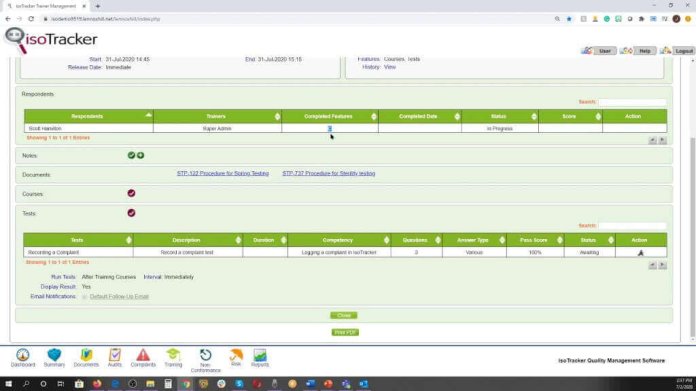Go to previous page of tests table
696x391 pixels.
pos(652,265)
